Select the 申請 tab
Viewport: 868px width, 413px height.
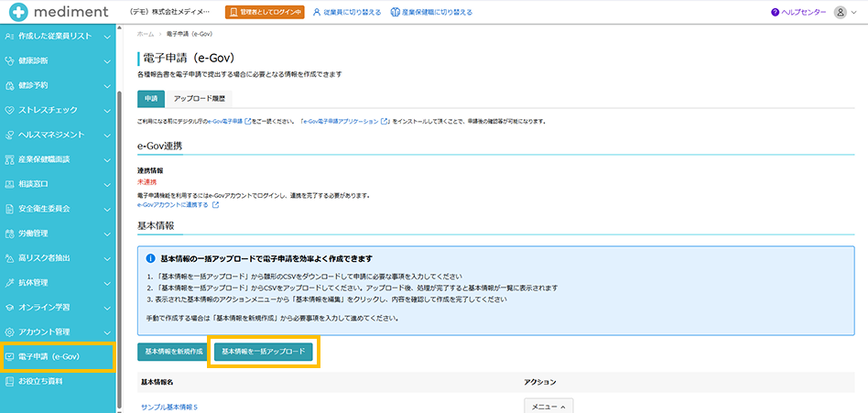click(151, 99)
